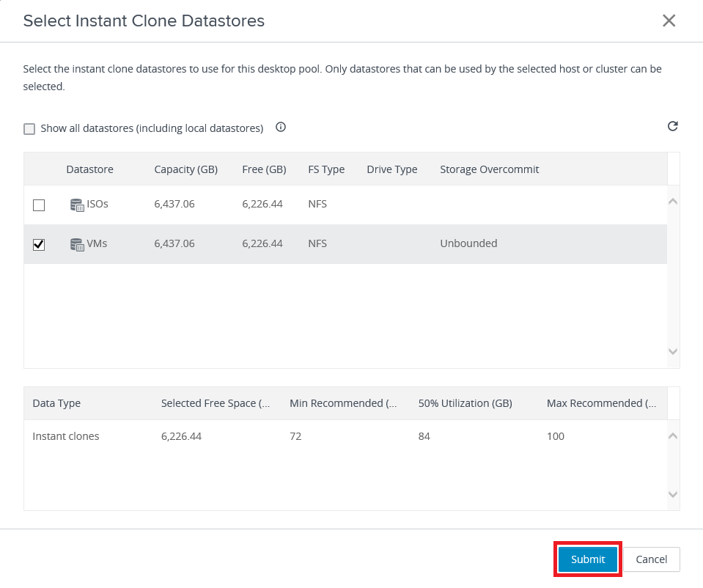703x588 pixels.
Task: Click the info icon beside Show all datastores
Action: click(x=280, y=128)
